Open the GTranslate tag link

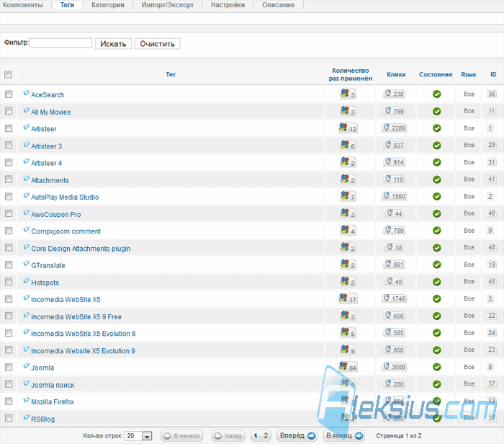point(48,265)
